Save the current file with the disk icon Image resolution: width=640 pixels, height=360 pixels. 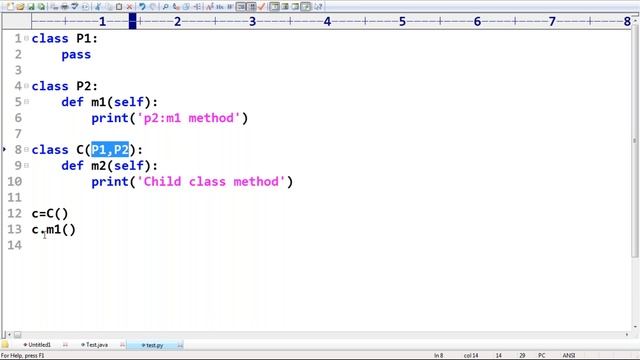click(31, 7)
